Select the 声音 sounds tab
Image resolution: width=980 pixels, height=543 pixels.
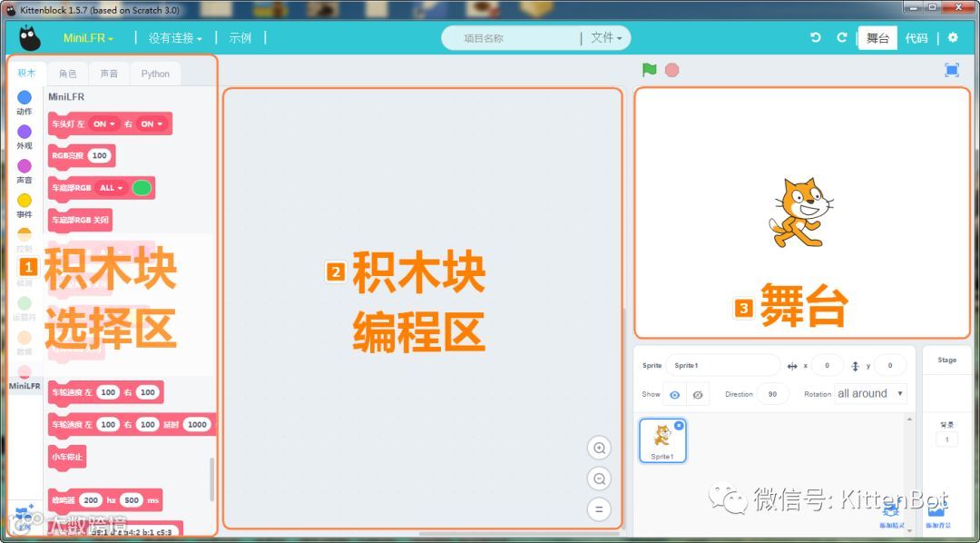point(109,74)
